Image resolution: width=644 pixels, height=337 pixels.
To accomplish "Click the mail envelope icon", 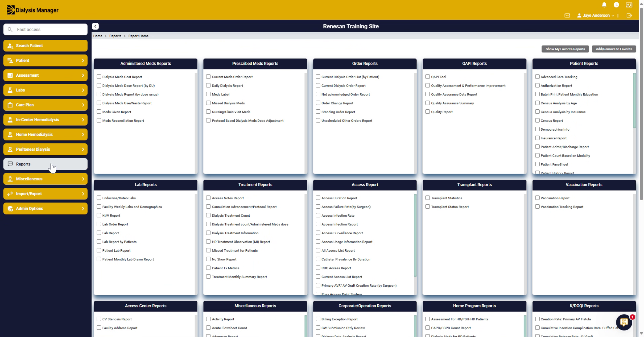I will pos(567,16).
